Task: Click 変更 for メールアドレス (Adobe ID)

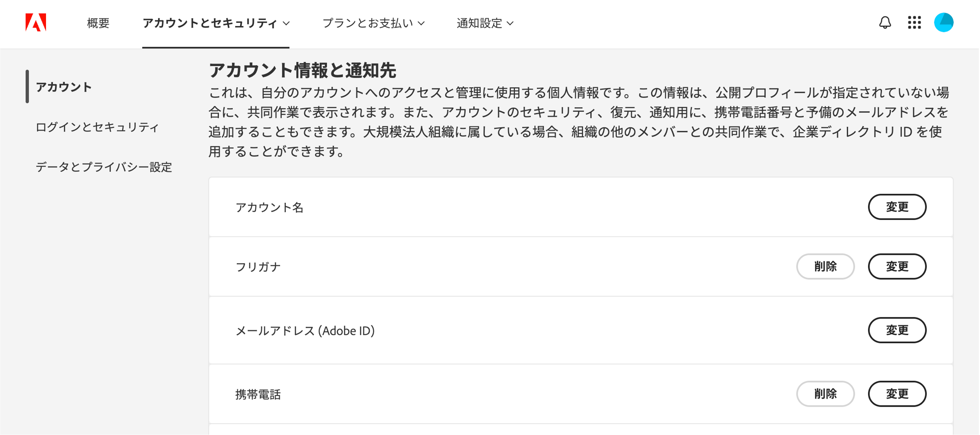Action: pos(897,330)
